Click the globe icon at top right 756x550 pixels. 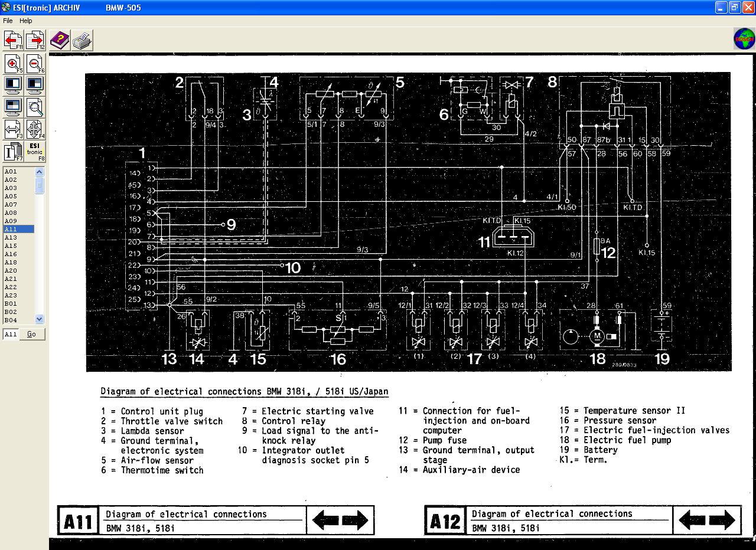744,39
